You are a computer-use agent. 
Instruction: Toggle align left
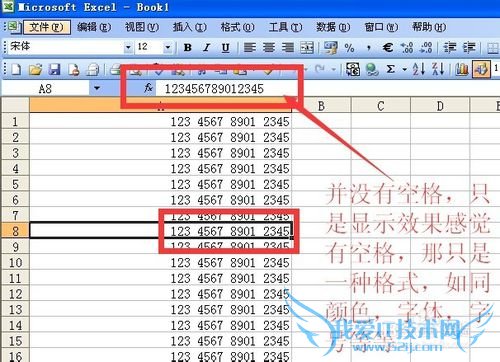pyautogui.click(x=250, y=48)
